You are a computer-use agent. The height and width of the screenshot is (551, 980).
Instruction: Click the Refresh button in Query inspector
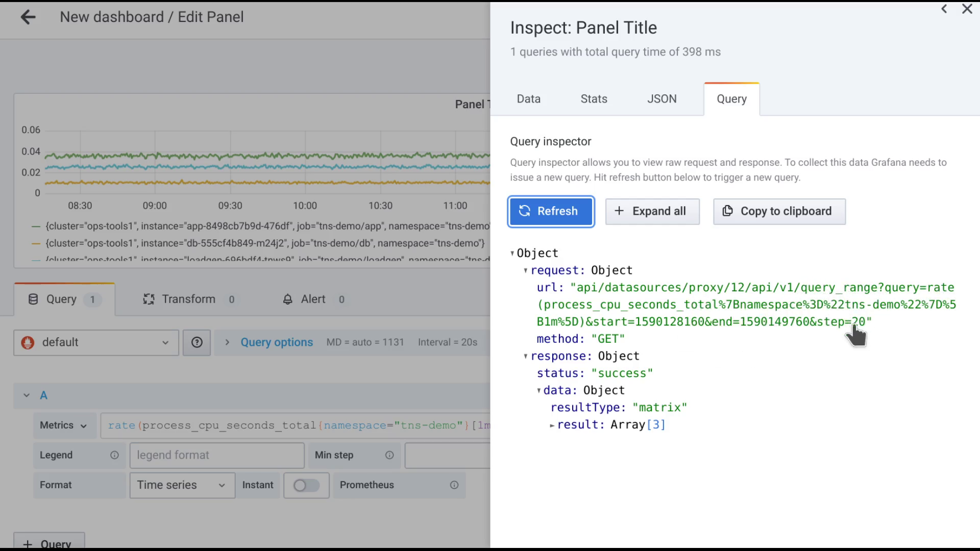pyautogui.click(x=550, y=211)
